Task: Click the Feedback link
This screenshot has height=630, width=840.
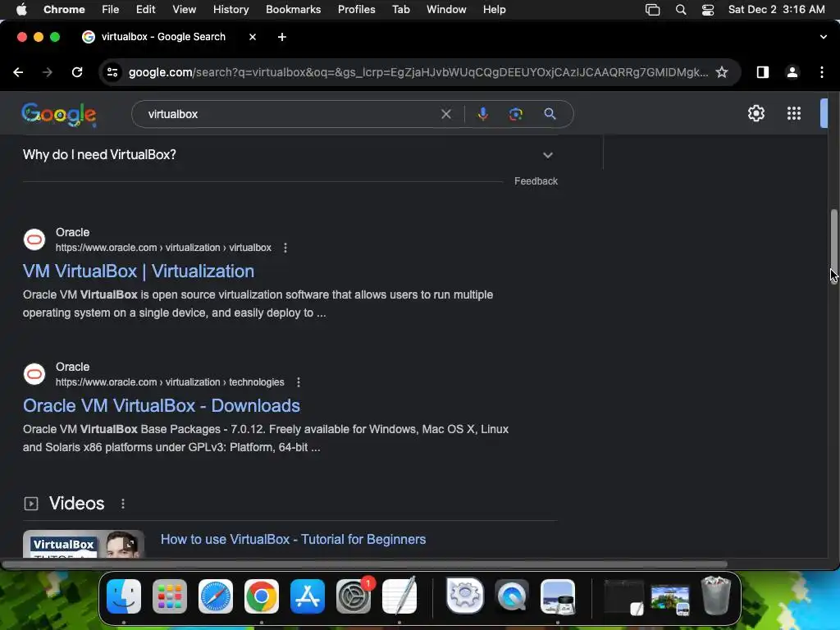Action: 536,181
